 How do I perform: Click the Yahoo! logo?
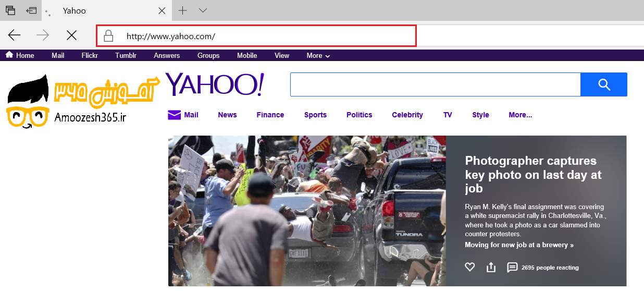(215, 84)
